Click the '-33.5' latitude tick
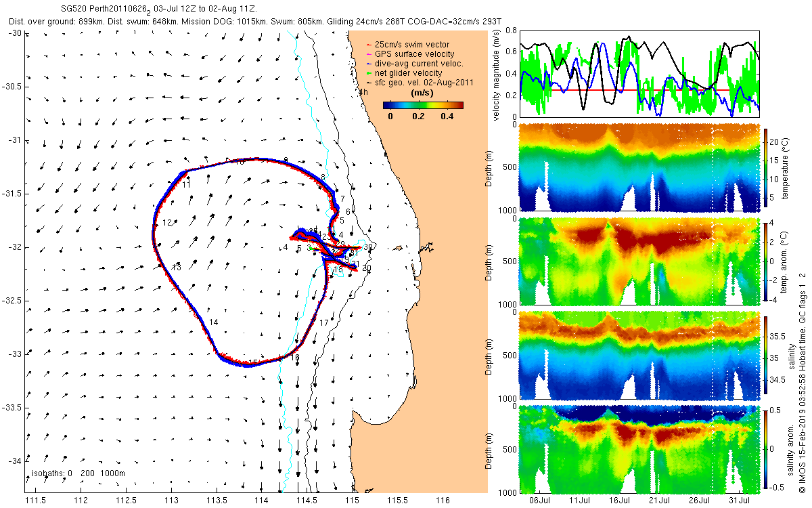The height and width of the screenshot is (508, 812). point(11,408)
